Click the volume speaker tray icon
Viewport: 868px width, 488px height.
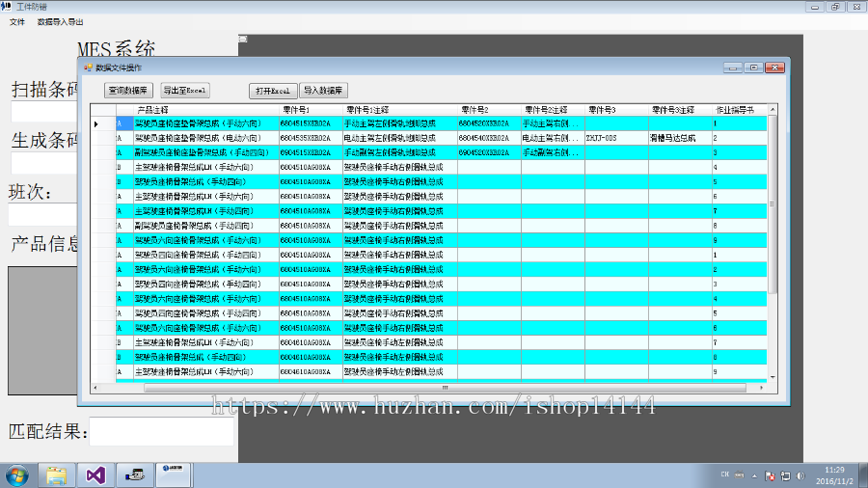[x=800, y=475]
